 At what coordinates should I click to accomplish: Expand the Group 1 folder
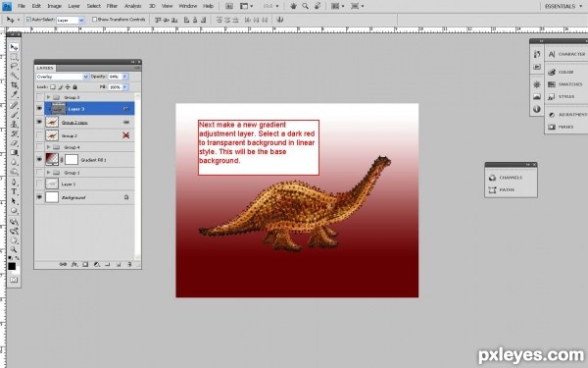tap(48, 173)
